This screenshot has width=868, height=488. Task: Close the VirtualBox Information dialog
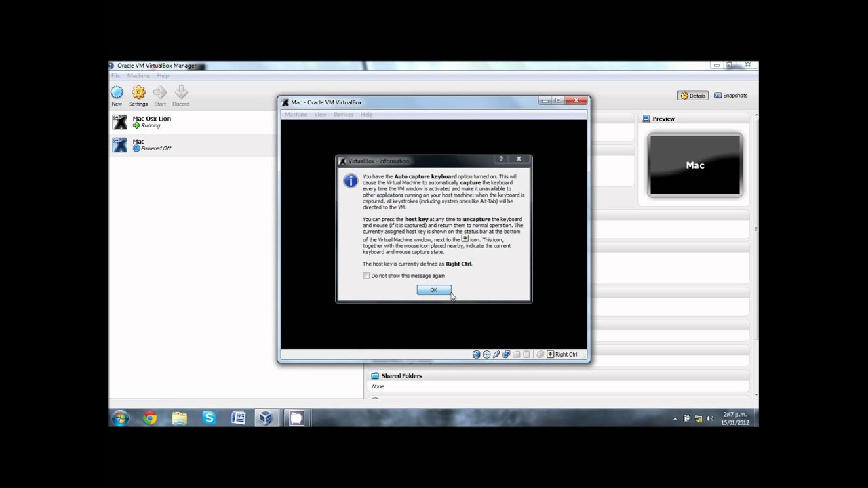[x=519, y=159]
